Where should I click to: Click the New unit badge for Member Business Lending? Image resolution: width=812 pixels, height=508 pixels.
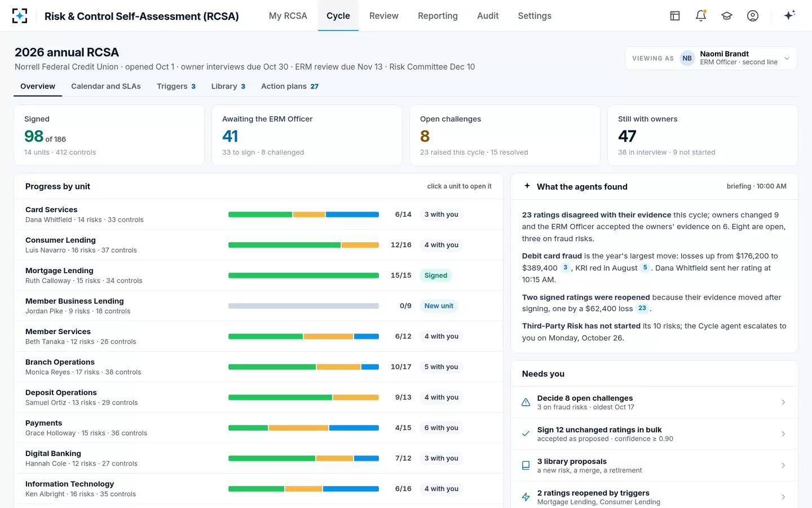tap(439, 306)
